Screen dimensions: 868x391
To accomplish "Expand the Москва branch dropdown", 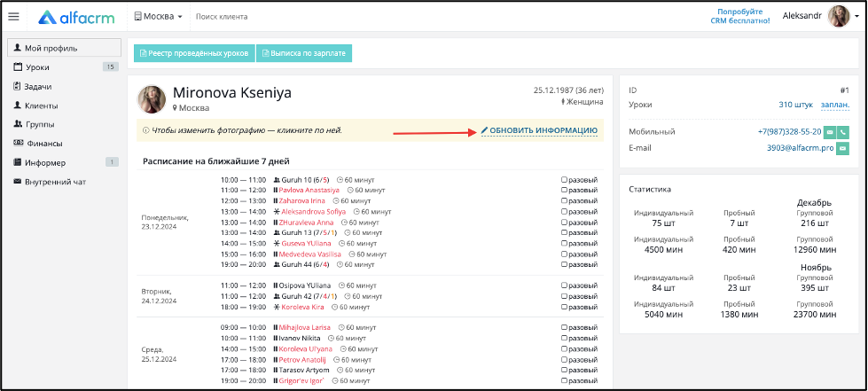I will [159, 17].
